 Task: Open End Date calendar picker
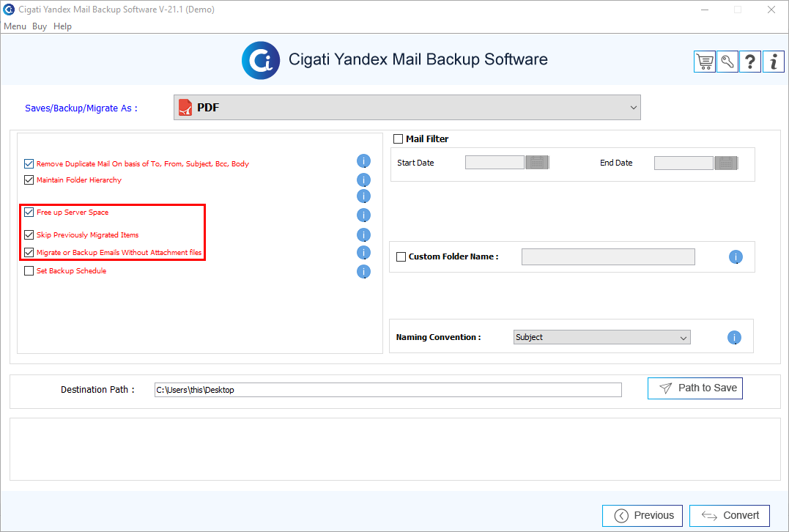tap(726, 163)
